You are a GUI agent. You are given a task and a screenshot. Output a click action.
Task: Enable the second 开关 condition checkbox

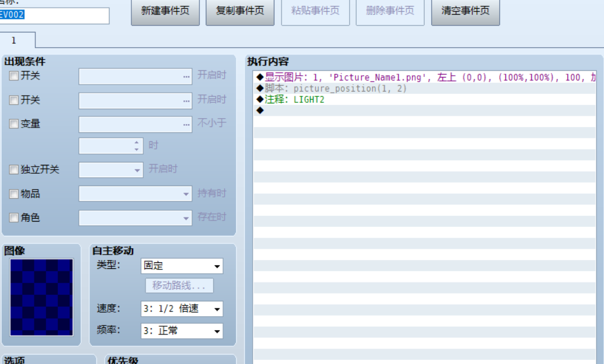click(x=14, y=100)
